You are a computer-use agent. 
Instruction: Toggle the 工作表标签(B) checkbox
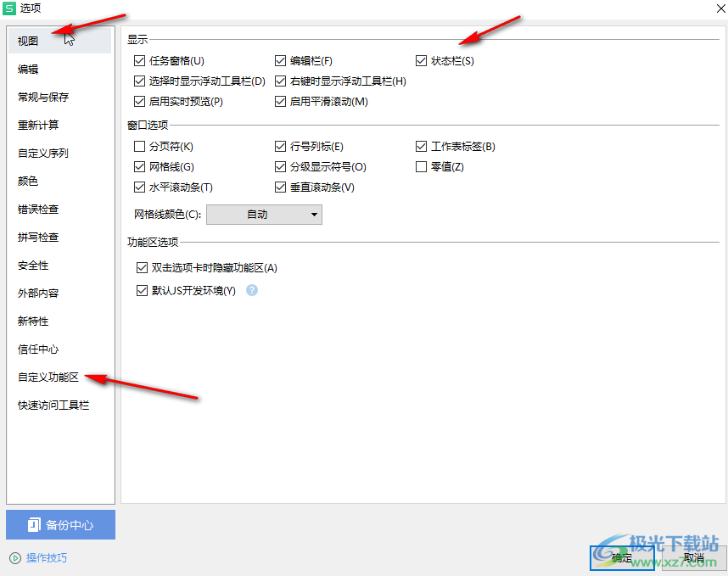point(421,147)
